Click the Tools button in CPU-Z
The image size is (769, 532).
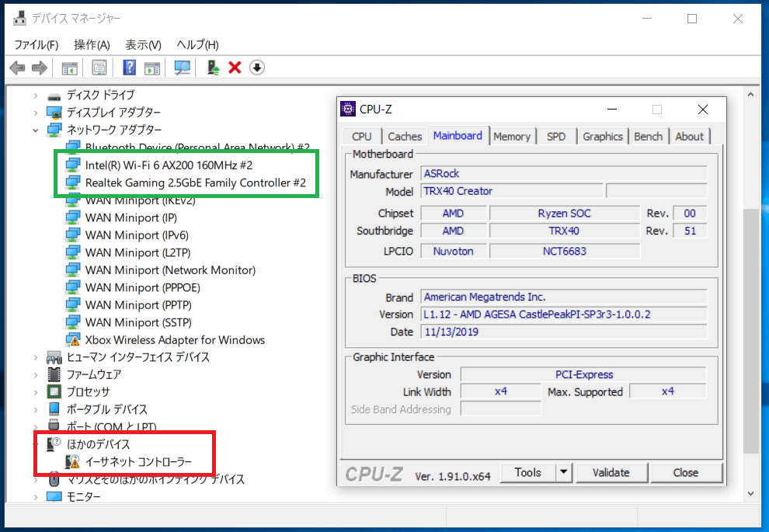tap(528, 472)
